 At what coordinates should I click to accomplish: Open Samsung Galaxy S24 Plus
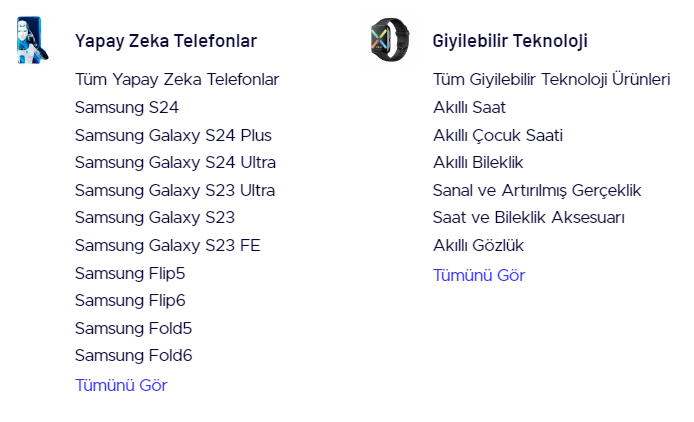173,135
